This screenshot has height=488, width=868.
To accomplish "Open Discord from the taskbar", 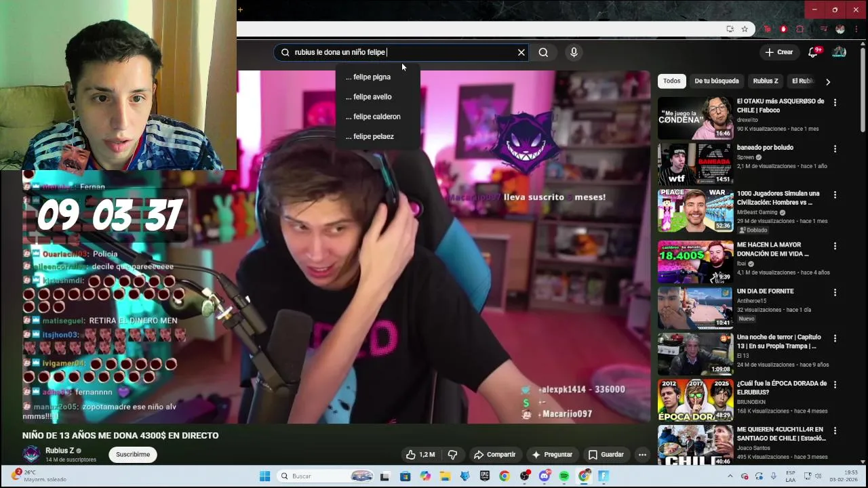I will [x=545, y=476].
